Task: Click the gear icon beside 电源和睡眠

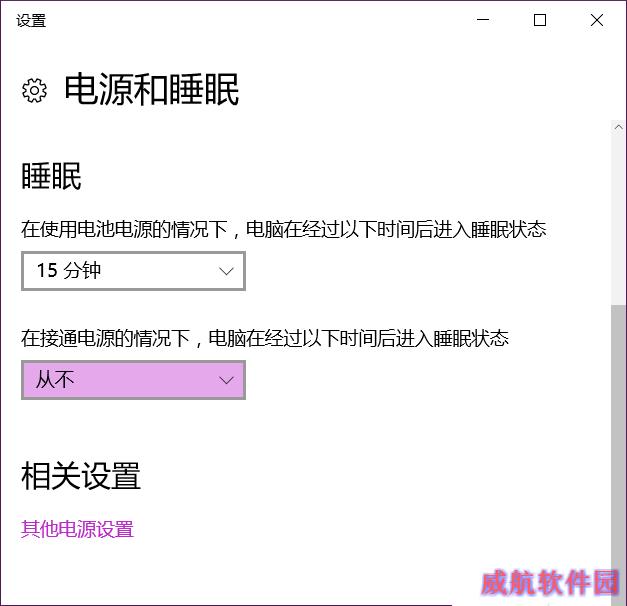Action: coord(34,90)
